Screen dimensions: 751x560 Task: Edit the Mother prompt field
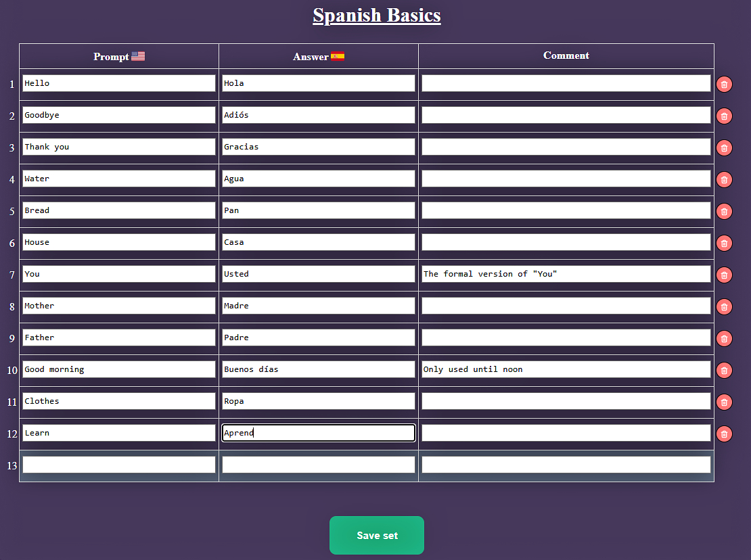point(119,306)
